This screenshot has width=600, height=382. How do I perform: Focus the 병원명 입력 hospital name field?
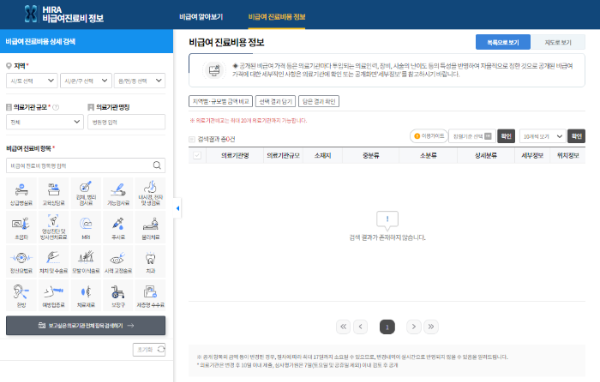coord(126,122)
